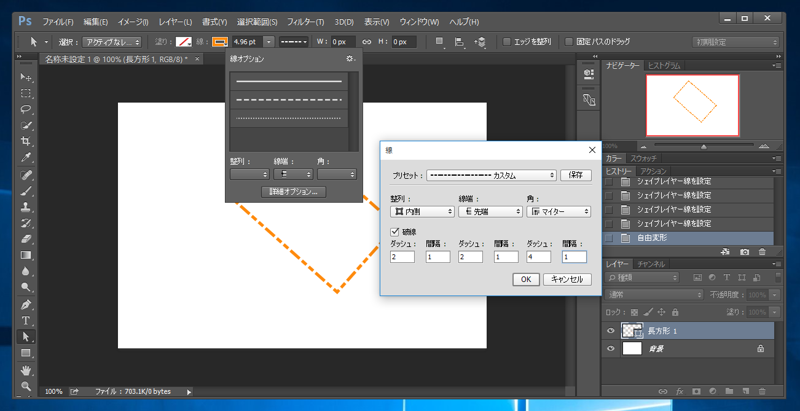Select the Clone Stamp tool
Viewport: 800px width, 411px height.
[26, 207]
